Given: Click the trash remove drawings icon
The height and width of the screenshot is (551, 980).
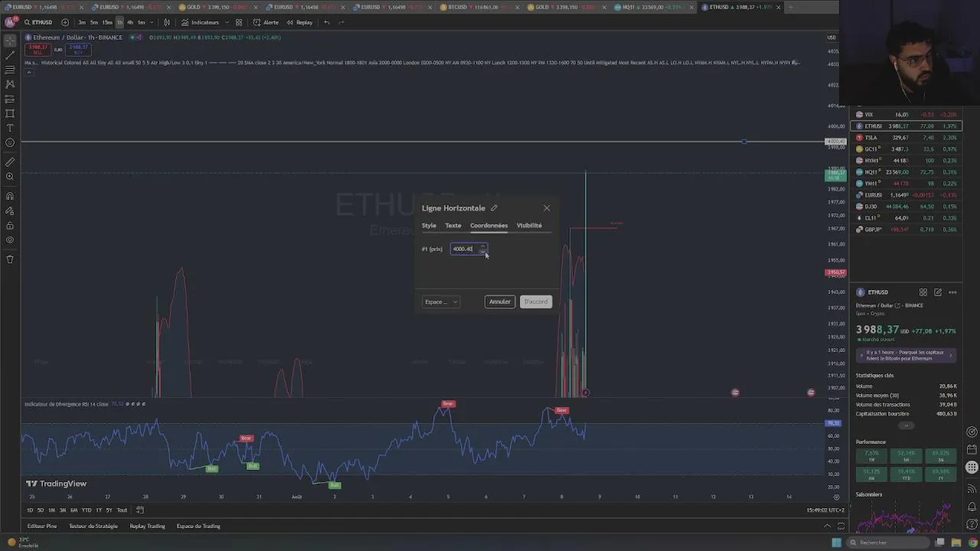Looking at the screenshot, I should 10,259.
